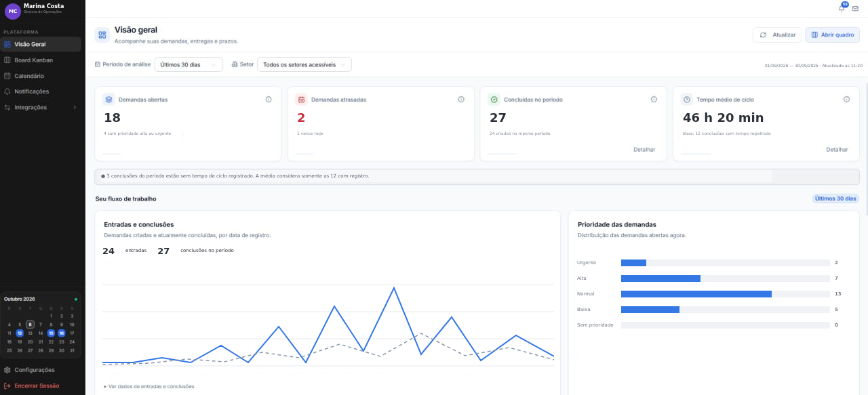The height and width of the screenshot is (395, 868).
Task: Open the Setor dropdown
Action: (x=304, y=64)
